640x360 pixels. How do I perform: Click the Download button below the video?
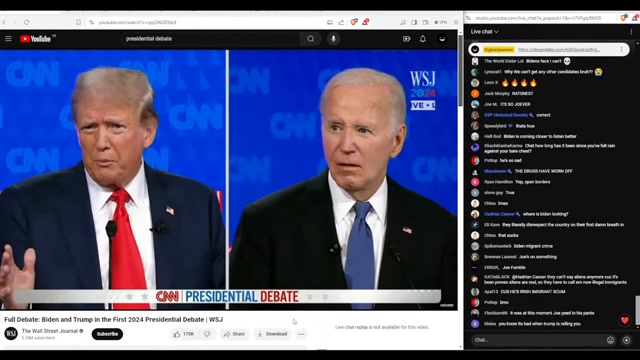(272, 334)
